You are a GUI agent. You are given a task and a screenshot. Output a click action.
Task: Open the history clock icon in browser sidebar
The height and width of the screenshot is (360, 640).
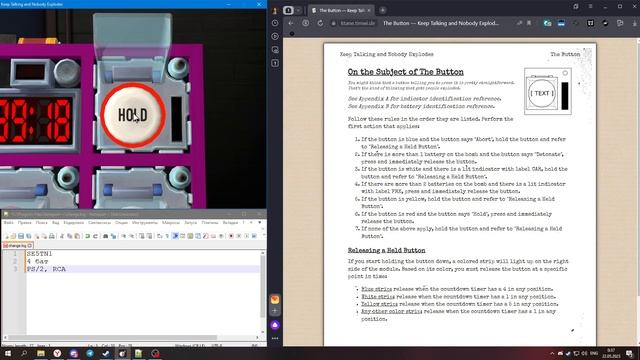(275, 23)
